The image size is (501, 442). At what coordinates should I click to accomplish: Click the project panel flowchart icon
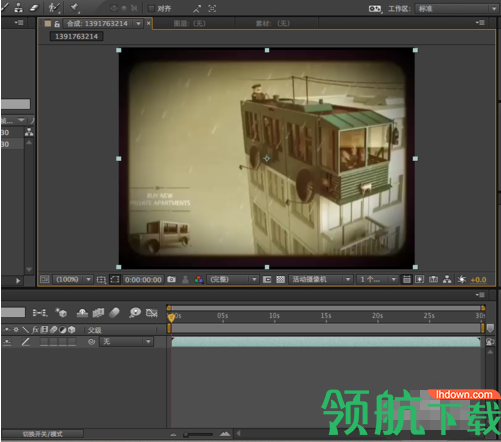[29, 132]
